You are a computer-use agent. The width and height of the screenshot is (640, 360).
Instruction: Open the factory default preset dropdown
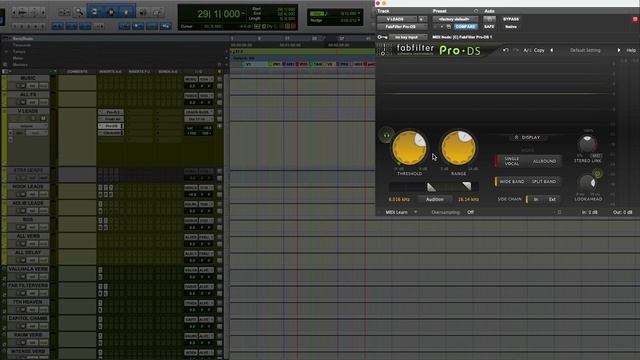456,19
